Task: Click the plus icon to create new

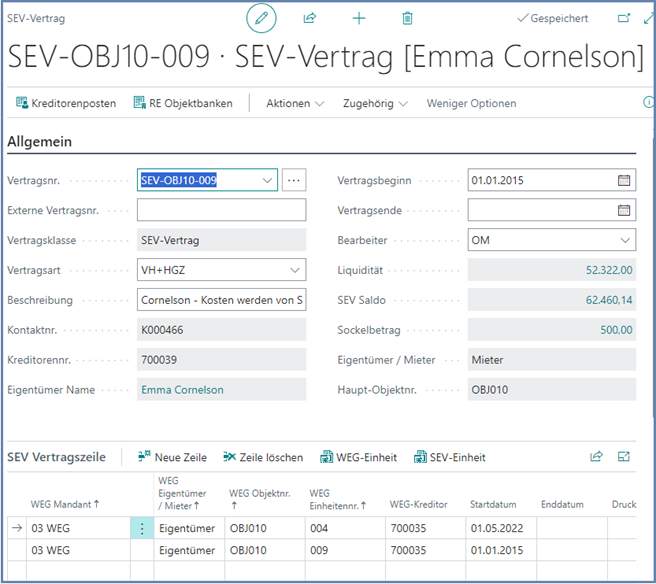Action: coord(359,19)
